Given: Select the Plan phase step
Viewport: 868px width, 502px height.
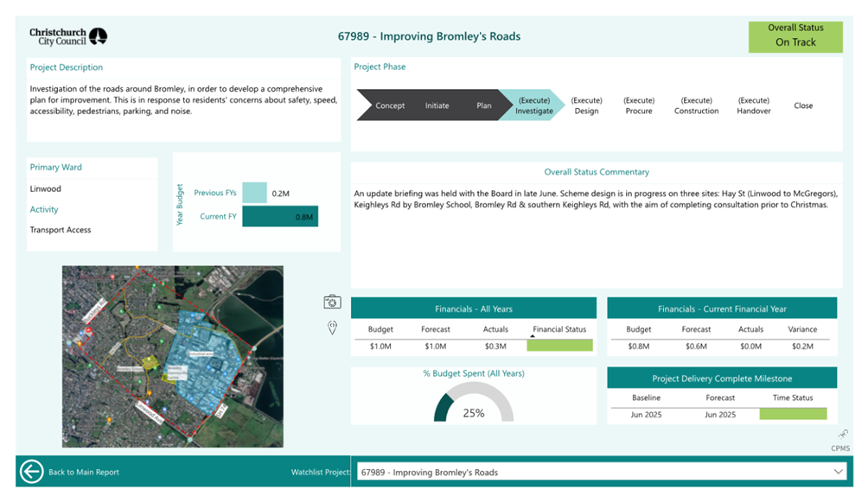Looking at the screenshot, I should 484,105.
